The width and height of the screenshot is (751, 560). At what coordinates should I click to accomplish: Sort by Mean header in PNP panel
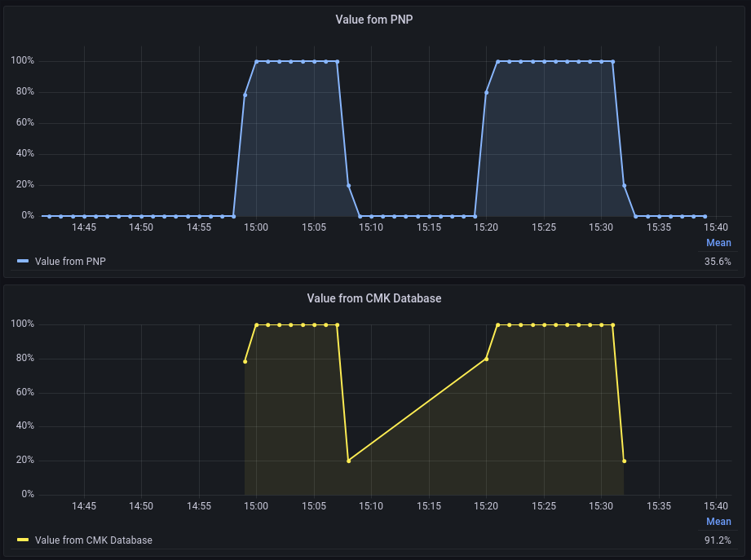pyautogui.click(x=718, y=243)
